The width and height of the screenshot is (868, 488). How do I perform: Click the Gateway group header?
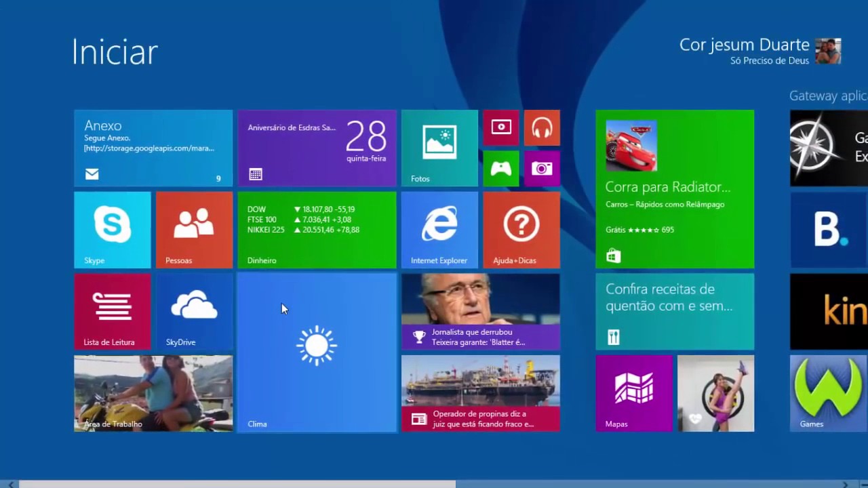[x=828, y=96]
